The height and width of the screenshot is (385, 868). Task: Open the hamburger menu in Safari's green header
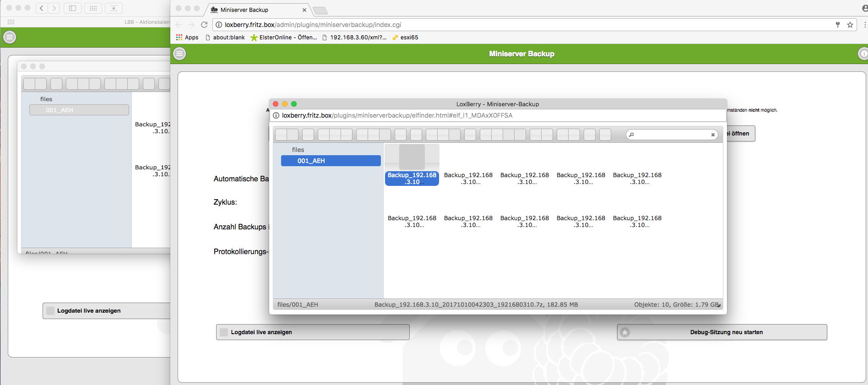(10, 37)
